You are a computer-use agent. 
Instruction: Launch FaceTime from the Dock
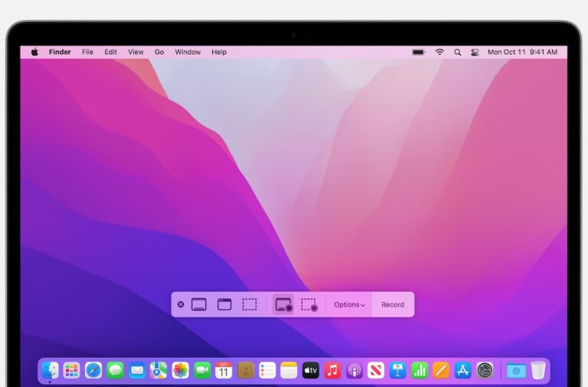click(x=202, y=370)
